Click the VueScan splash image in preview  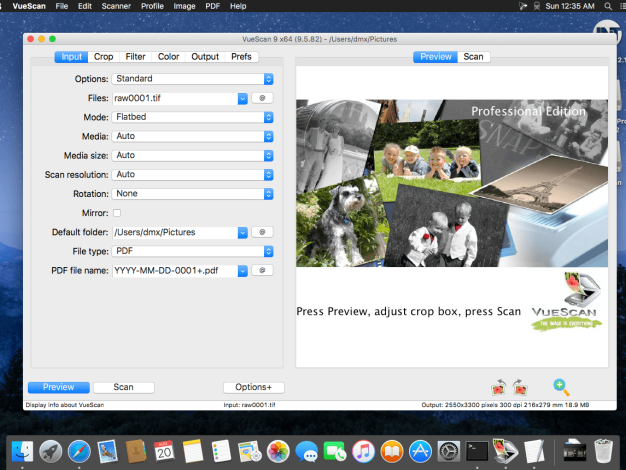tap(452, 183)
